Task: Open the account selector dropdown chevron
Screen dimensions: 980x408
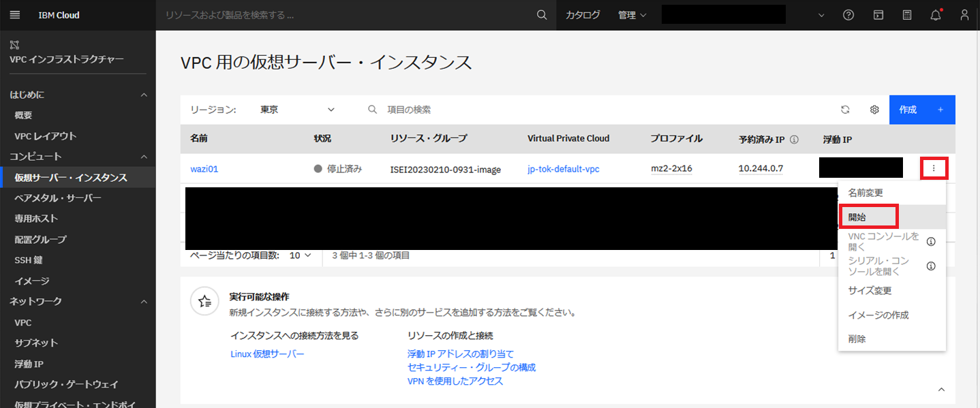Action: (x=821, y=15)
